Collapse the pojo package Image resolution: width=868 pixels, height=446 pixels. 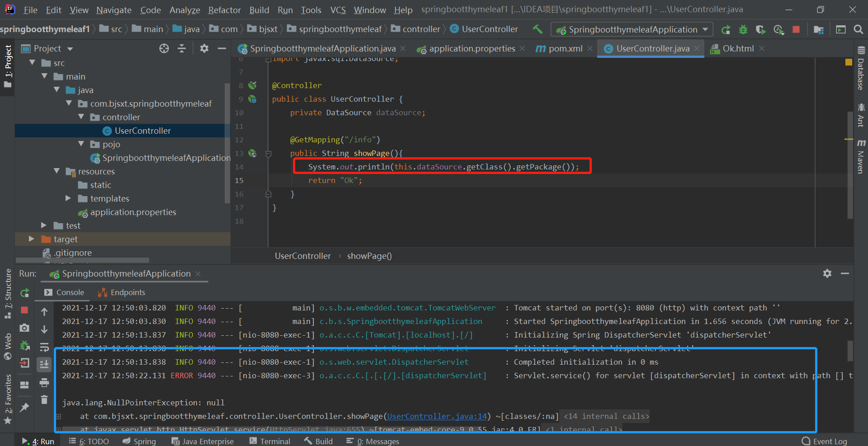(81, 144)
